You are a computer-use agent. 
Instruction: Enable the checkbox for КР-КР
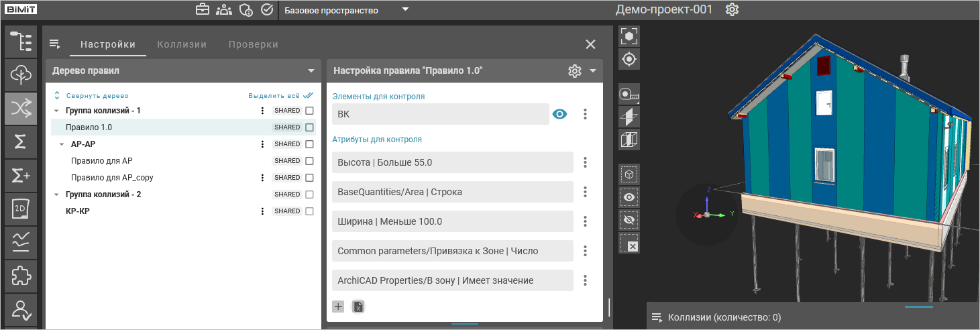(x=309, y=211)
